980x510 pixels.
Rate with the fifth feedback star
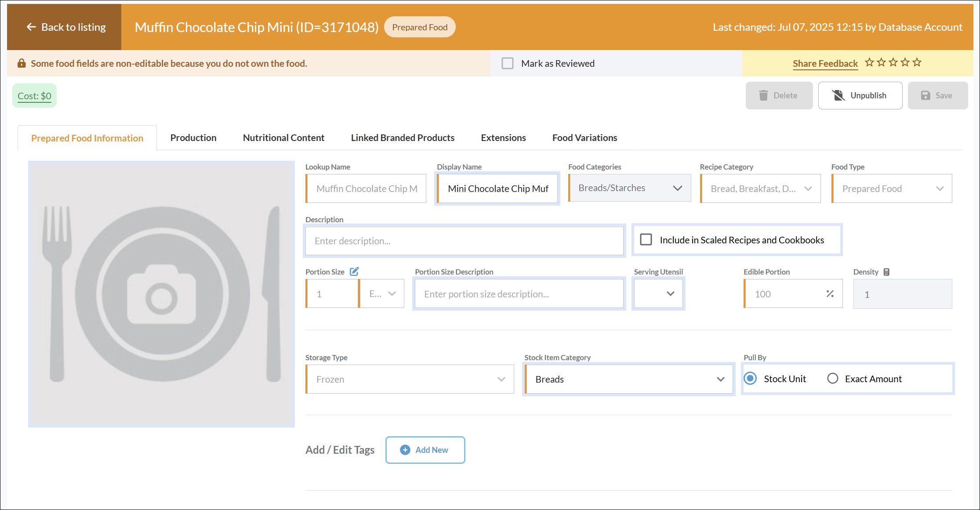pos(917,62)
